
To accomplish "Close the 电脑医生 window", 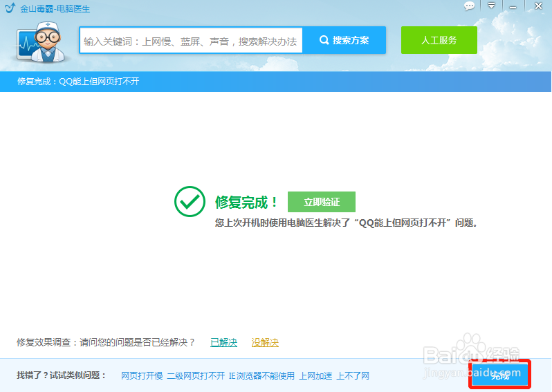I will [x=538, y=6].
